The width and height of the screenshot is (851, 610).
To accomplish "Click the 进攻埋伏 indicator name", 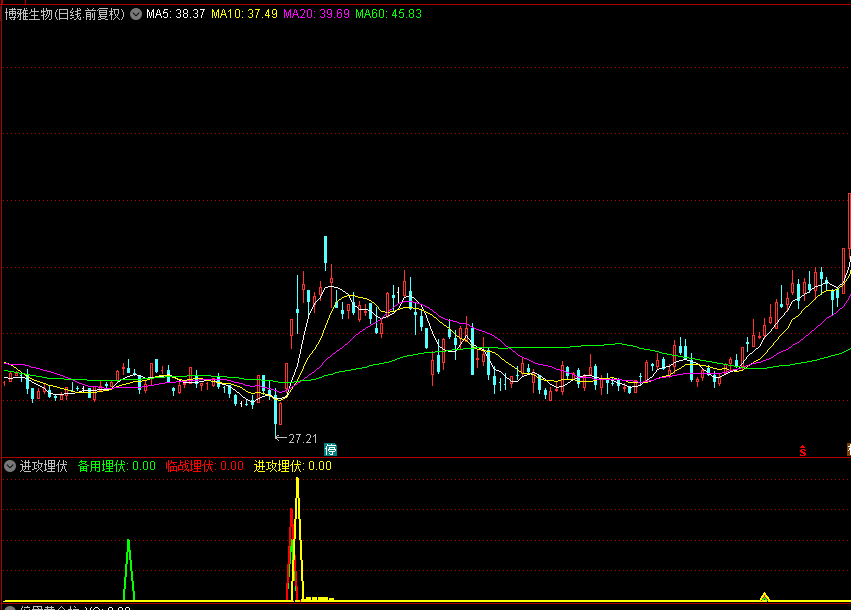I will 43,466.
